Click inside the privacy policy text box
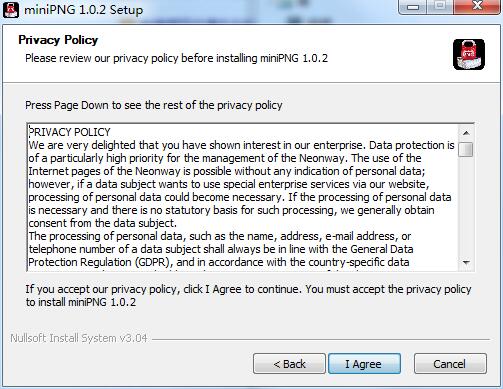This screenshot has height=389, width=503. pos(243,197)
